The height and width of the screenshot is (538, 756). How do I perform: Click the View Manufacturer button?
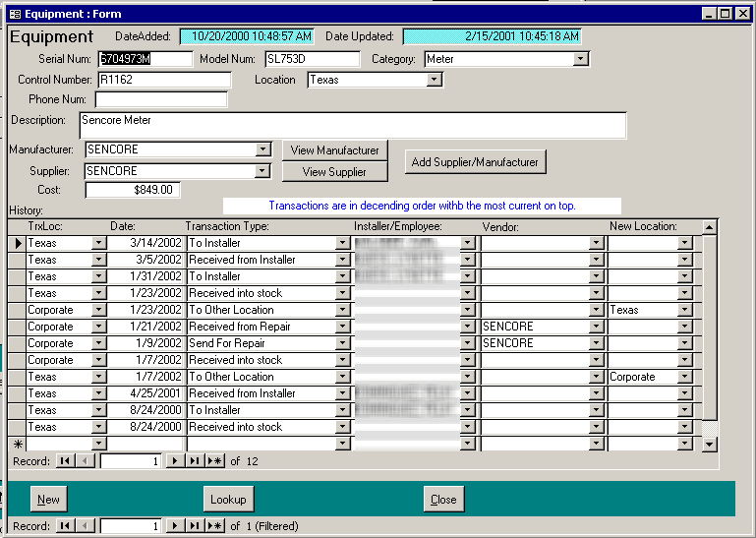tap(334, 150)
